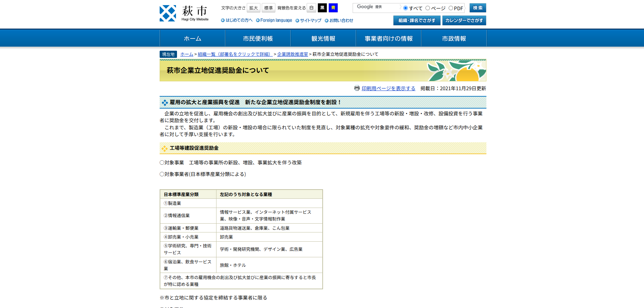This screenshot has height=308, width=644.
Task: Click the page title 萩市企業立地促進奨励金について
Action: tap(218, 70)
